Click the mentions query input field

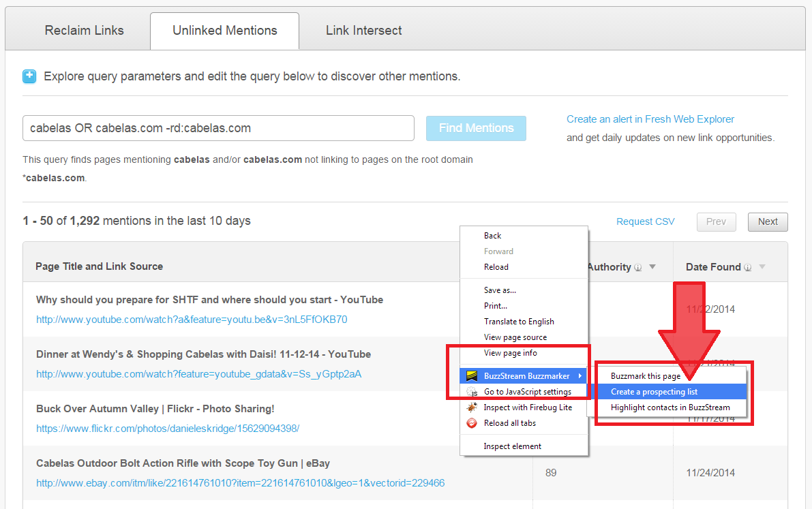pyautogui.click(x=218, y=128)
